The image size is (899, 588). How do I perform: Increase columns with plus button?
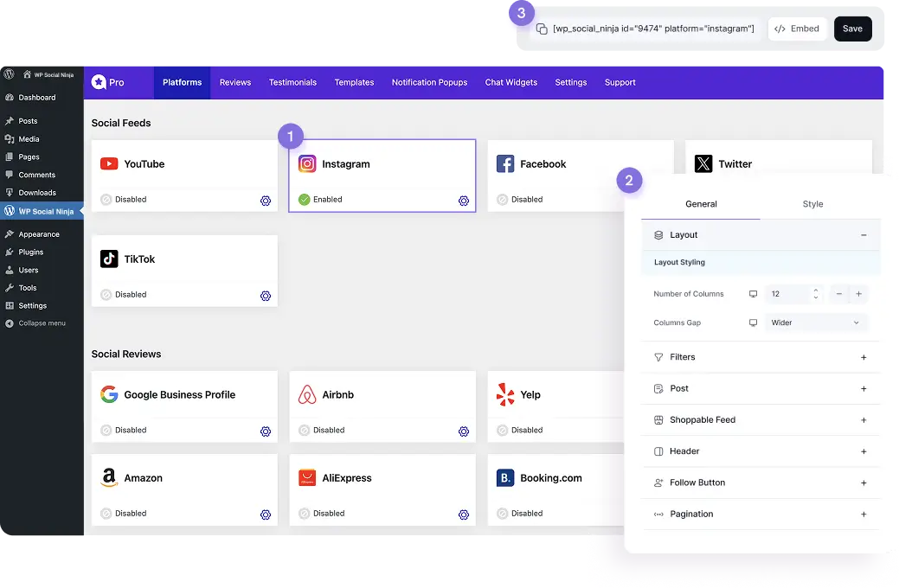(x=858, y=294)
